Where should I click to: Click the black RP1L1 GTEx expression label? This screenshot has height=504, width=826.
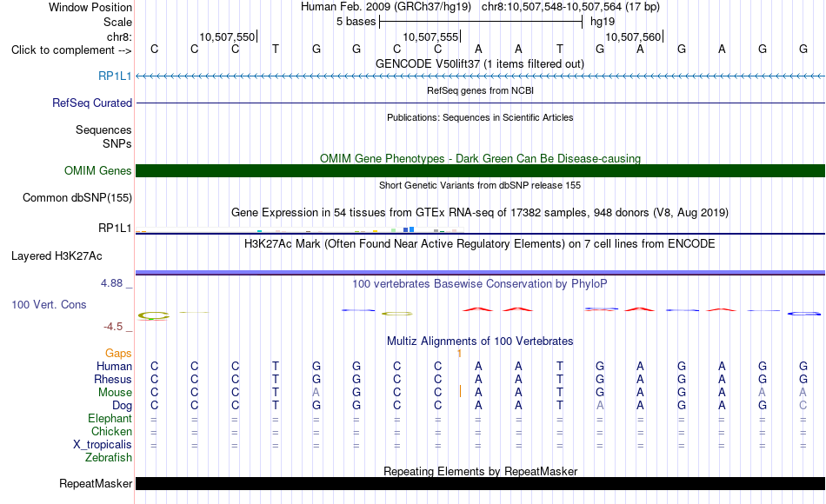coord(115,228)
